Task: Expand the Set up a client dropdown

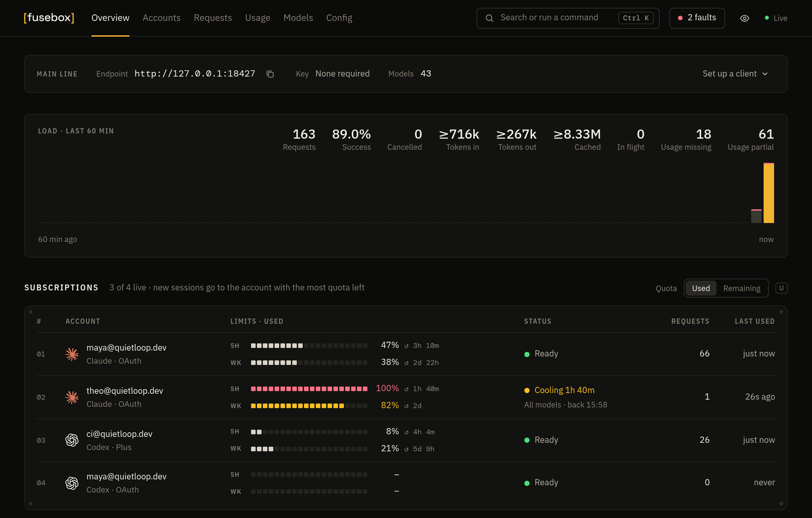Action: tap(735, 74)
